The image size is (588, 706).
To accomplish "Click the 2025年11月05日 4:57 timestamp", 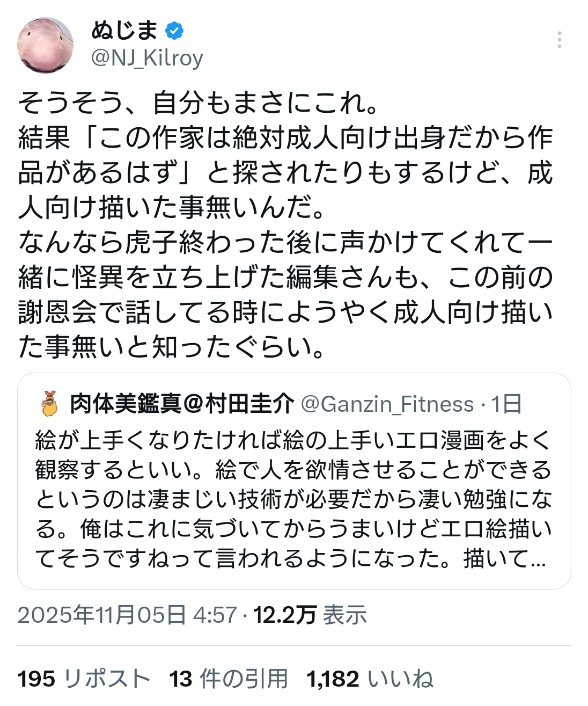I will (127, 615).
